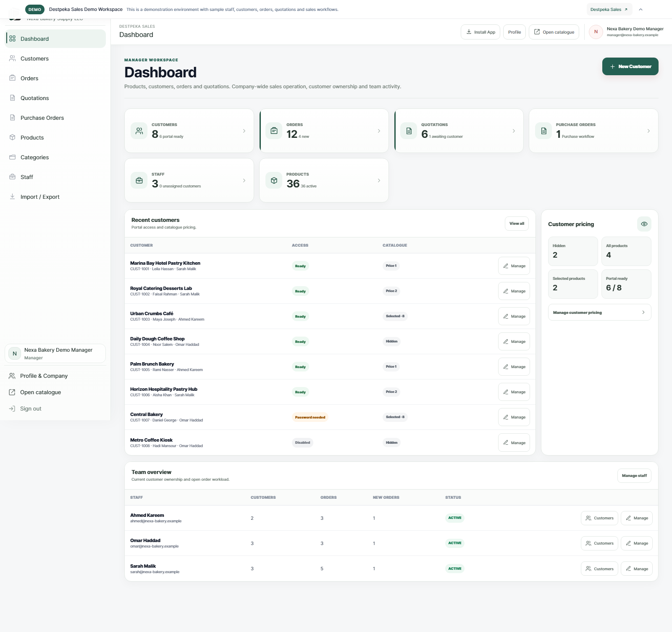Open Dashboard in the sidebar menu
Viewport: 672px width, 632px height.
click(x=55, y=39)
